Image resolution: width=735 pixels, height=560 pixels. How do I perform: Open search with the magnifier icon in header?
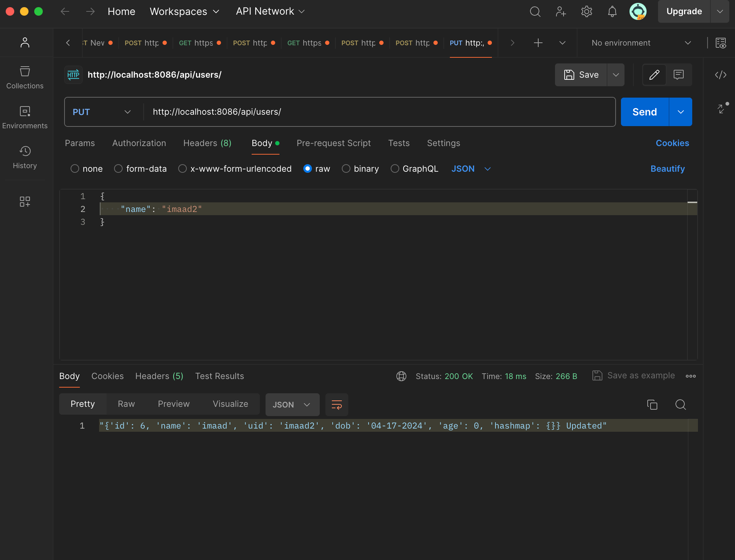coord(535,11)
